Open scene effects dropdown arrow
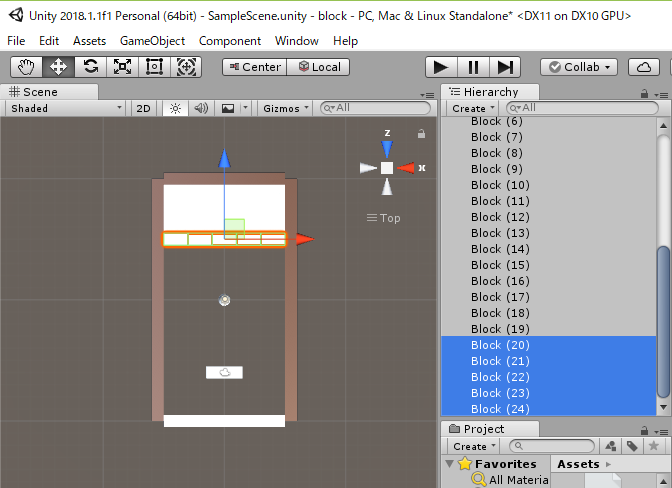The width and height of the screenshot is (672, 488). tap(246, 108)
